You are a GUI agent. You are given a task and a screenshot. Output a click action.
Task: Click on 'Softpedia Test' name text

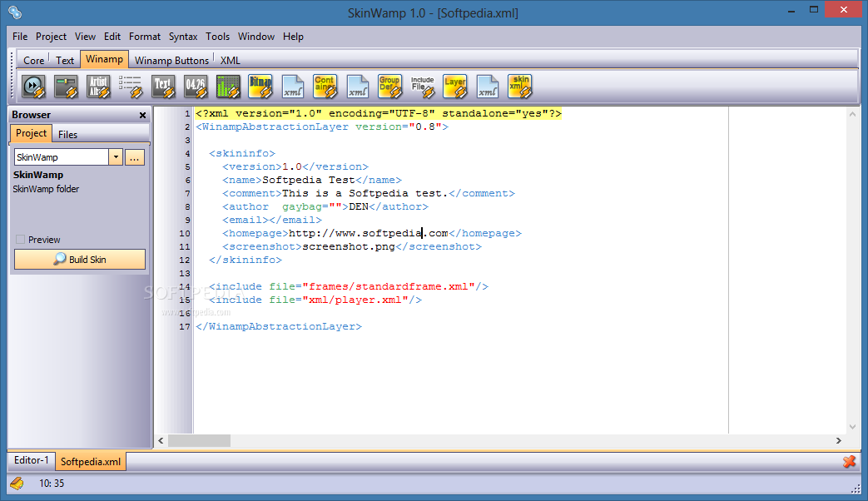[309, 180]
